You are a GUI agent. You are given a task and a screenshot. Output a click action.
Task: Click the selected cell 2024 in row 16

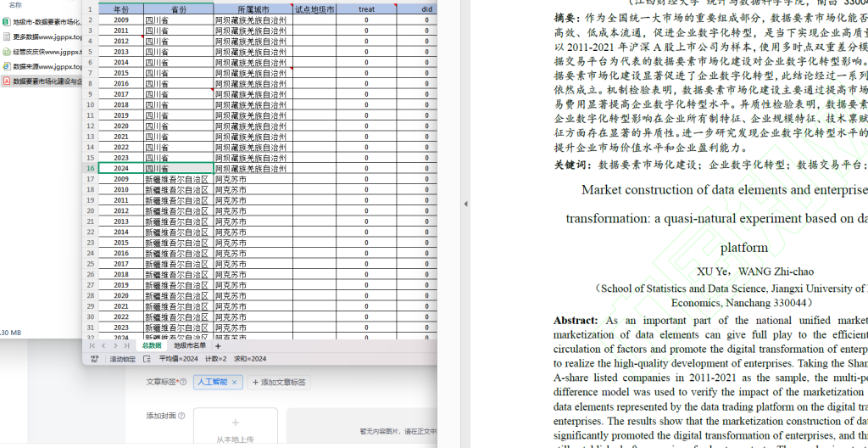[121, 168]
